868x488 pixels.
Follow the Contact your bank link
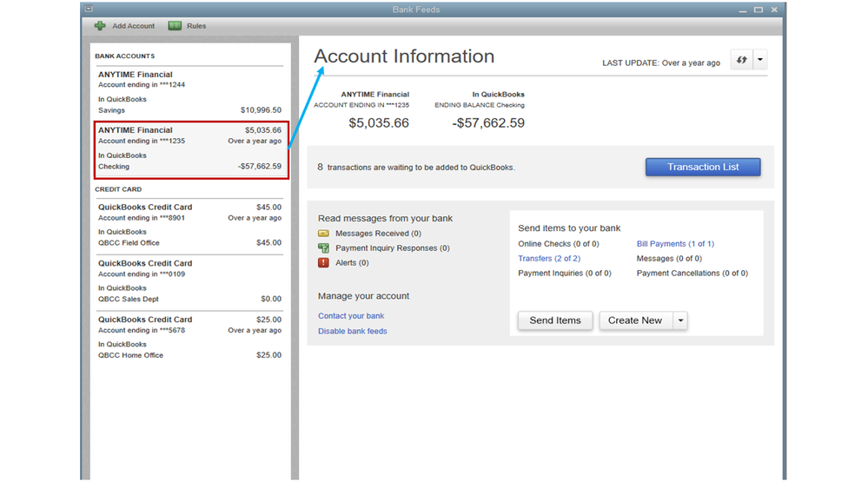point(351,316)
